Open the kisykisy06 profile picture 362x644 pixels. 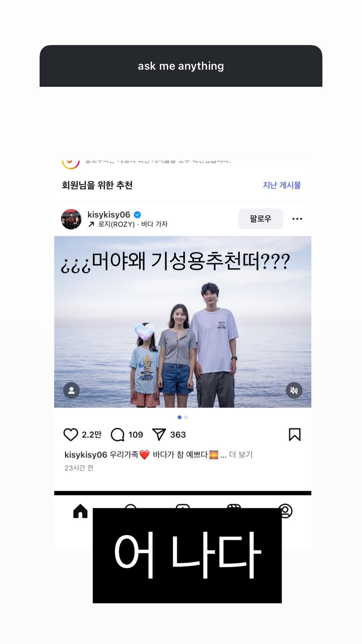(71, 219)
